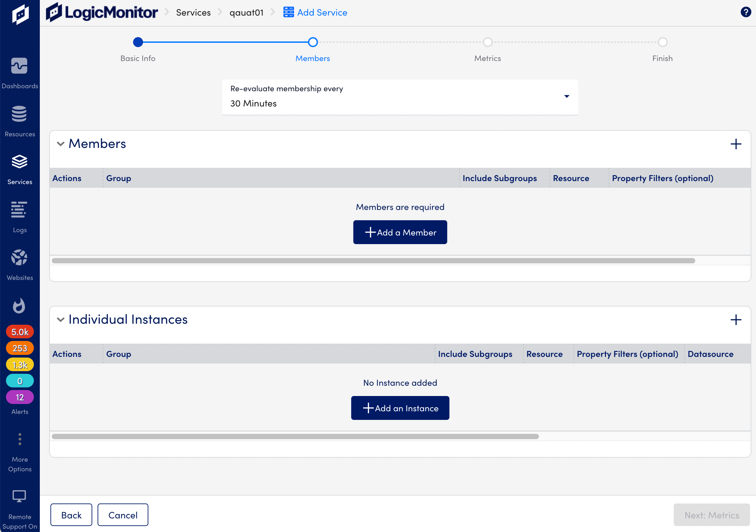Open the Logs sidebar icon

(19, 210)
